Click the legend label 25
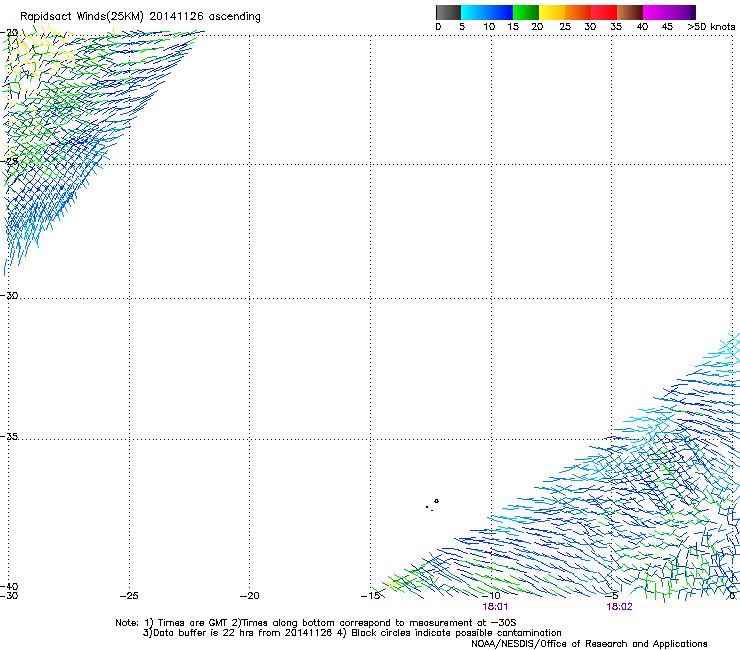740x650 pixels. click(565, 27)
